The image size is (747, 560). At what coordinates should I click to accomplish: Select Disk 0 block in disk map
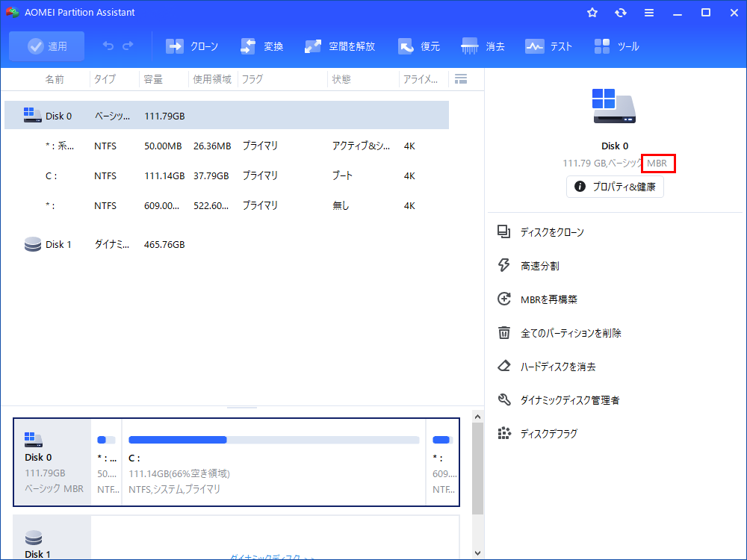(x=52, y=462)
